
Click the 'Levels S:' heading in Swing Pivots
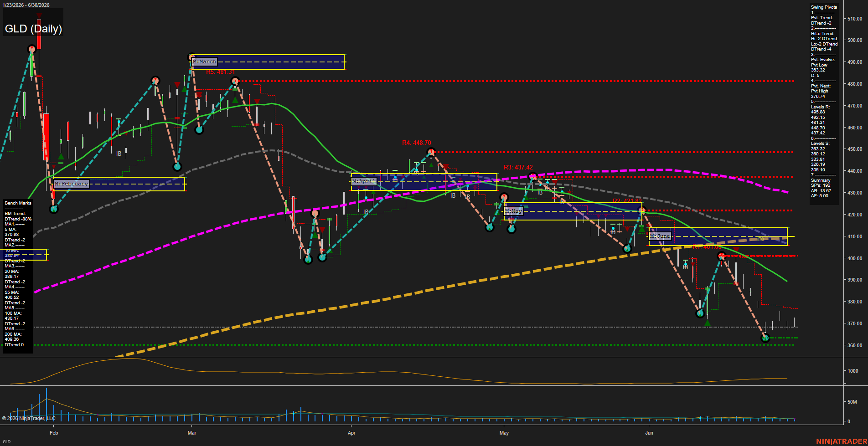(820, 144)
